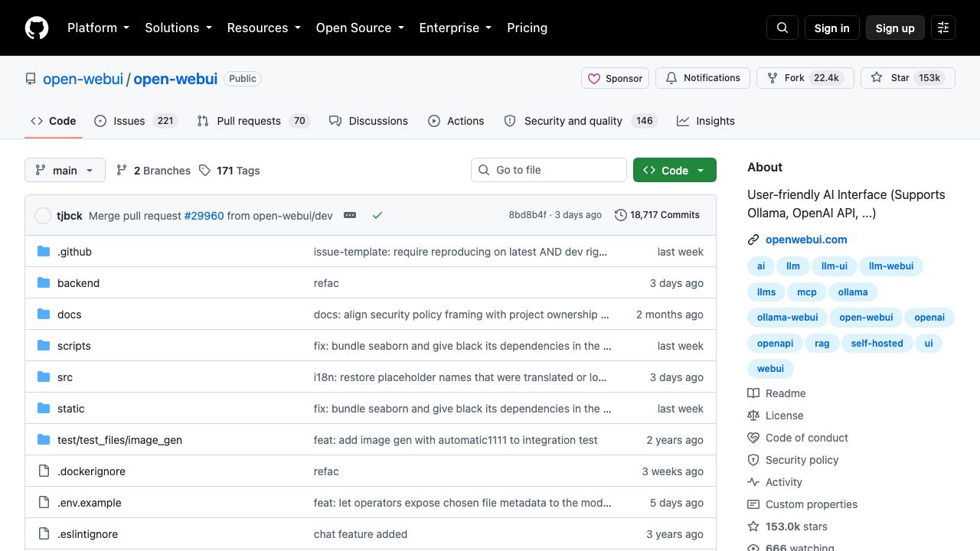Open the Pricing link
Screen dimensions: 980x551
tap(527, 28)
